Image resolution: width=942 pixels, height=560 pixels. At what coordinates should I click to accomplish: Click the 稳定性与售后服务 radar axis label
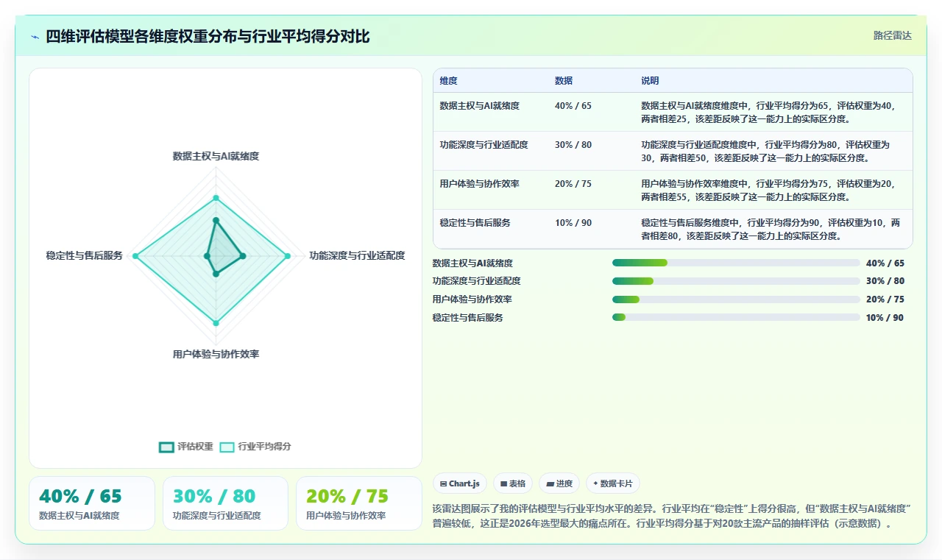point(85,255)
